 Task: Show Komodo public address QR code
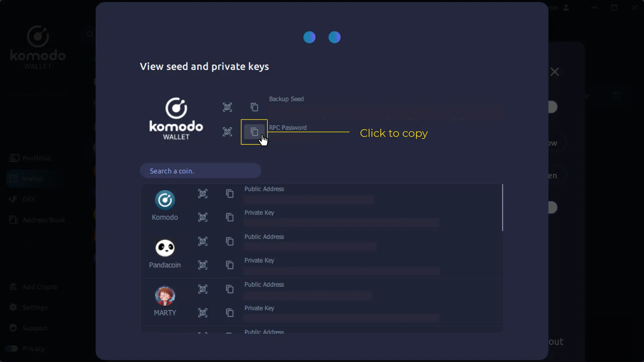point(203,193)
